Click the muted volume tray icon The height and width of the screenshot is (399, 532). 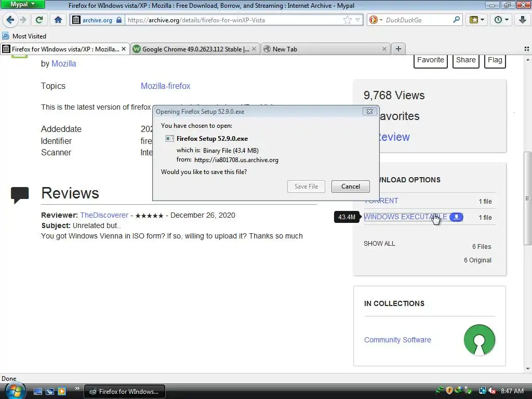coord(493,391)
